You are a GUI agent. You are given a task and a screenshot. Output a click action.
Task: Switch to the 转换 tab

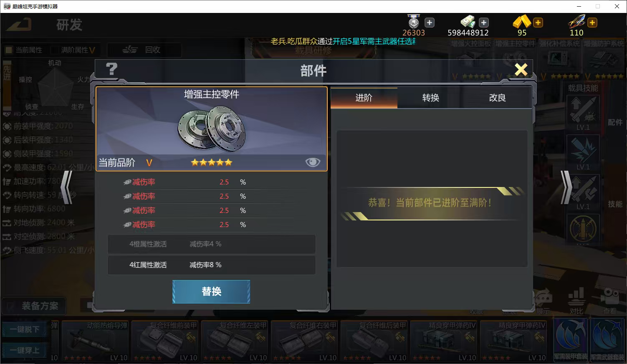(x=430, y=98)
